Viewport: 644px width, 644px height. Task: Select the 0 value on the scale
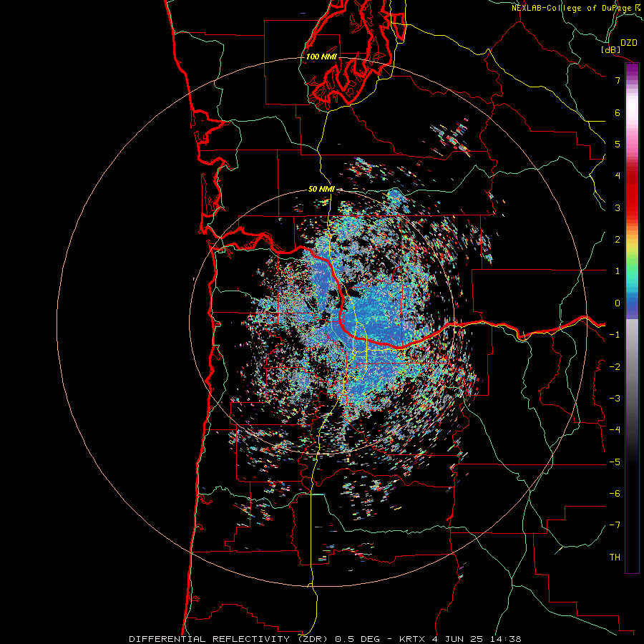618,303
